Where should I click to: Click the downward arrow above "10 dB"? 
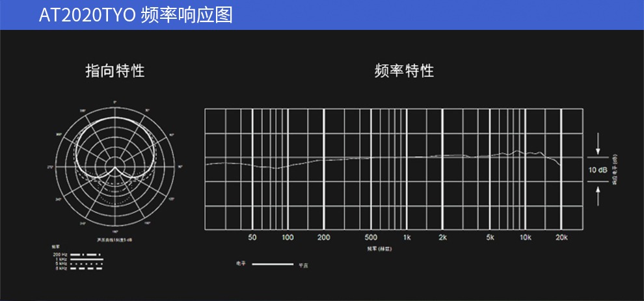598,144
